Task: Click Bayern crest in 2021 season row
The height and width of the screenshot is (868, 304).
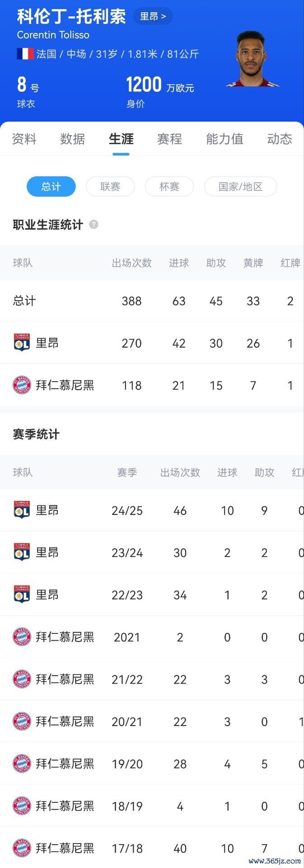Action: tap(22, 637)
